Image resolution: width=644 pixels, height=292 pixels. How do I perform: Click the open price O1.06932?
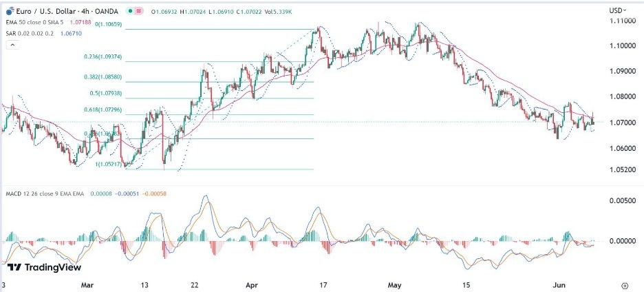(x=164, y=12)
